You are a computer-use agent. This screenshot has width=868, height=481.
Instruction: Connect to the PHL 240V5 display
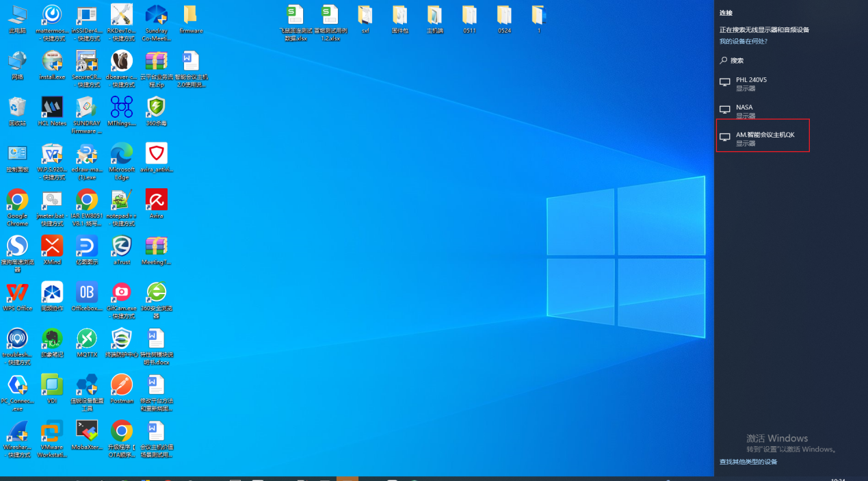point(751,83)
